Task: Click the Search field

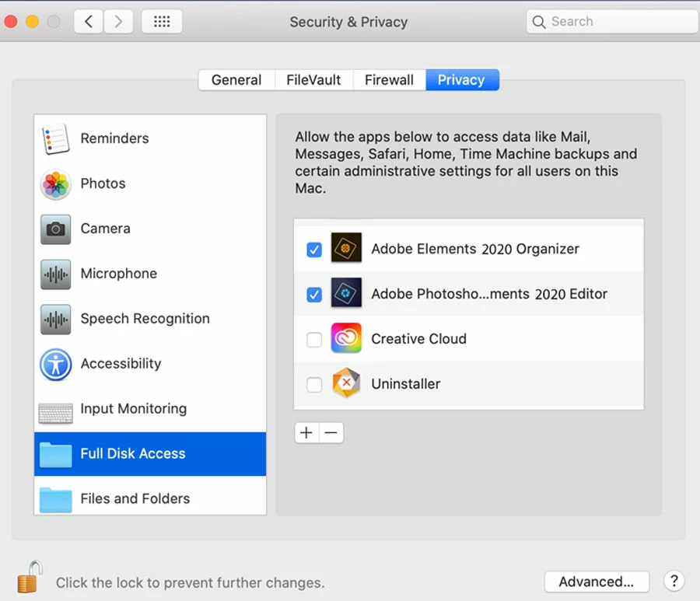Action: pyautogui.click(x=612, y=22)
